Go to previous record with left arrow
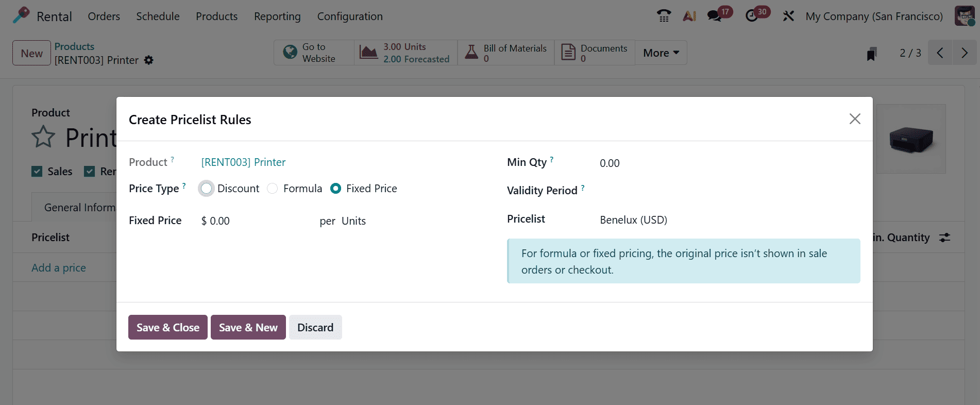980x405 pixels. pos(940,53)
